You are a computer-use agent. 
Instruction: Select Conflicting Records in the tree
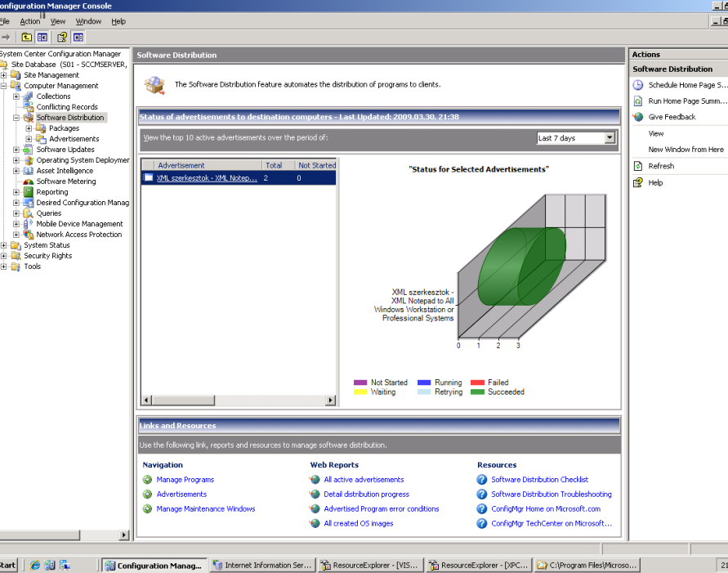(x=67, y=107)
